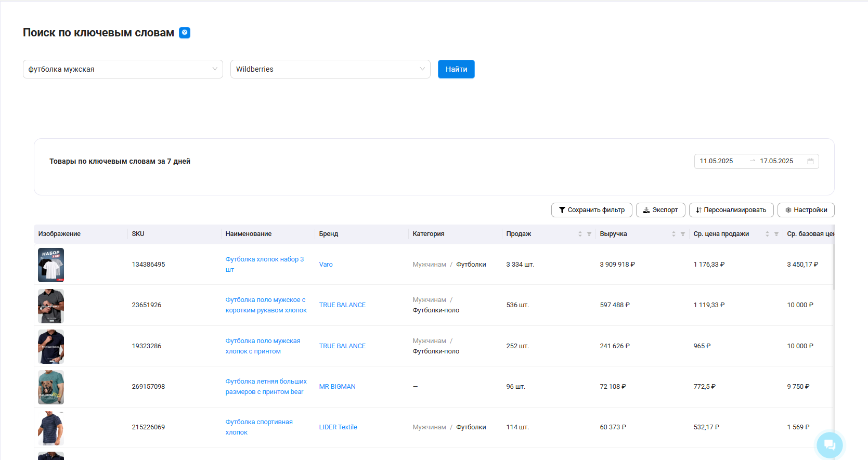Select the start date 11.05.2025 field

coord(716,161)
